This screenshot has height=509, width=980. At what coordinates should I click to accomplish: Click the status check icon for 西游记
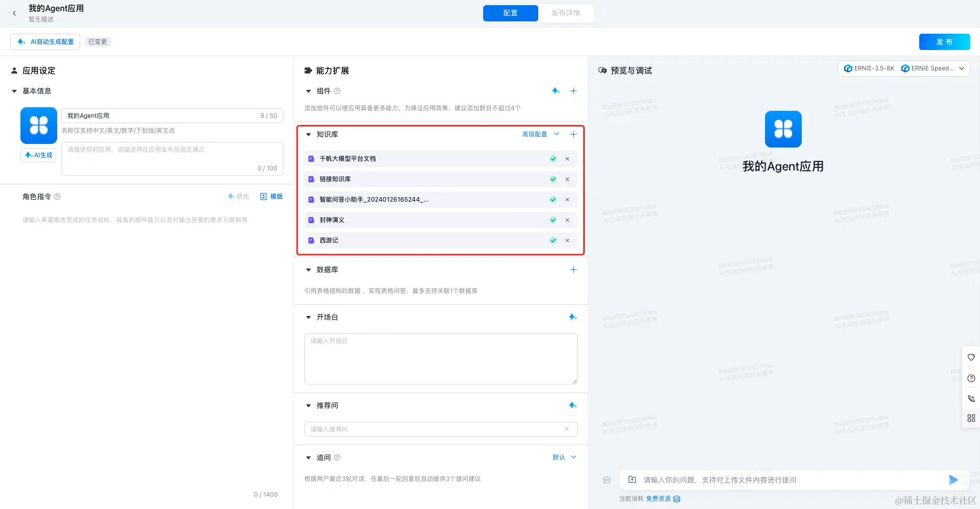[553, 240]
